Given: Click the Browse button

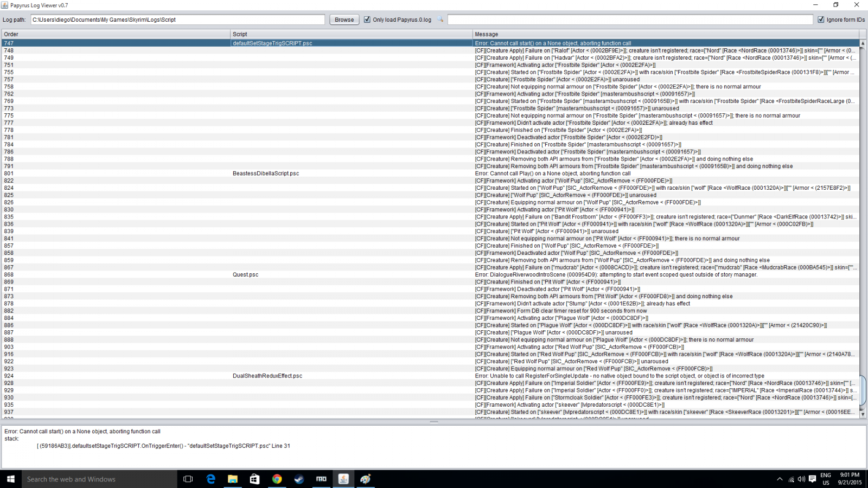Looking at the screenshot, I should [344, 20].
